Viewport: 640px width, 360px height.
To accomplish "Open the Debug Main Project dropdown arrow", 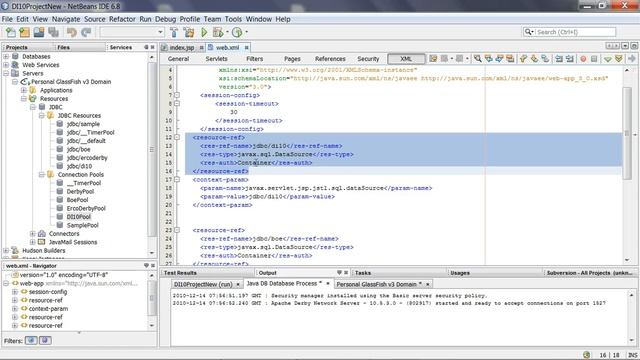I will [x=227, y=32].
